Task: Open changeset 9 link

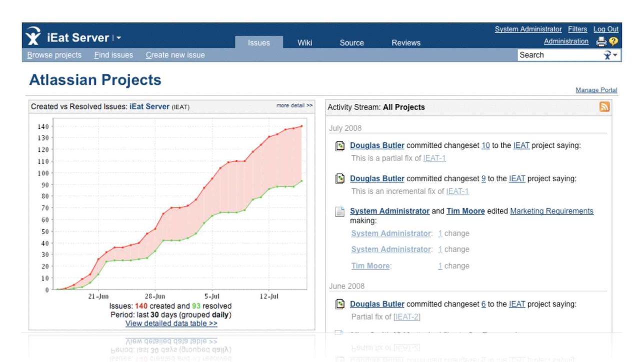Action: [x=483, y=178]
